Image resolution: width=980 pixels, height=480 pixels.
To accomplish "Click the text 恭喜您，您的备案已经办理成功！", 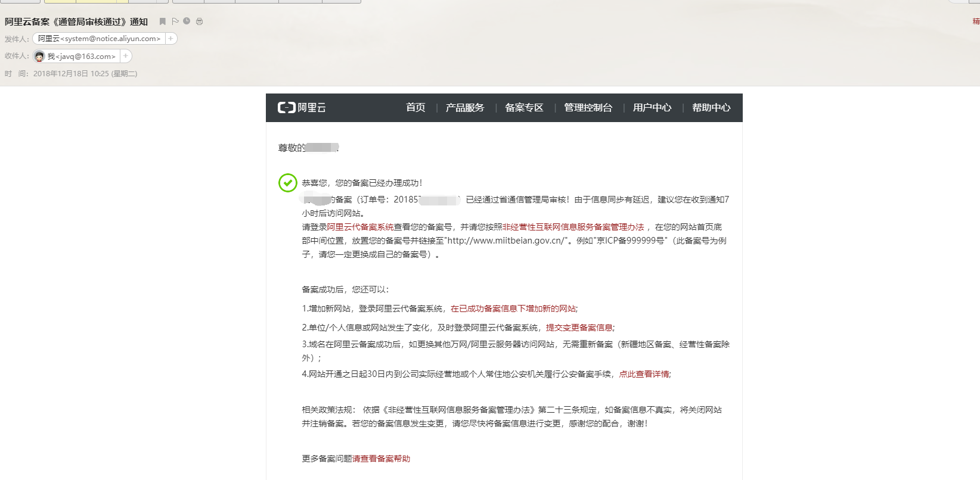I will [x=362, y=183].
